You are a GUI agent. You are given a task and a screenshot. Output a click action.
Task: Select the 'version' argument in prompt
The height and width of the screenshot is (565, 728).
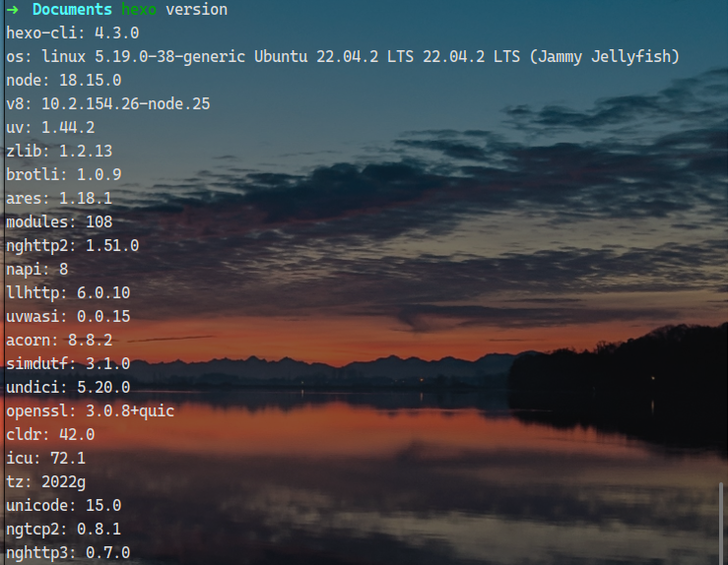point(196,9)
